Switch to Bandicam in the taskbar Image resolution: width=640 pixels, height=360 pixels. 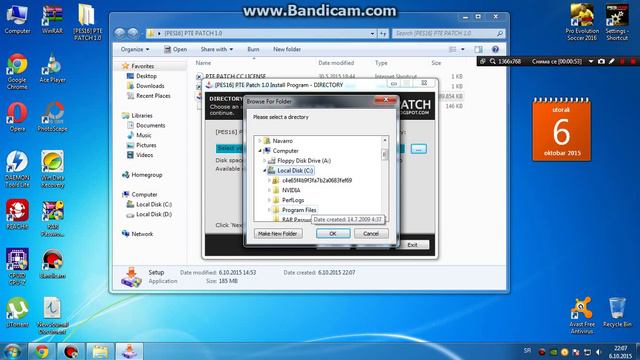(71, 351)
